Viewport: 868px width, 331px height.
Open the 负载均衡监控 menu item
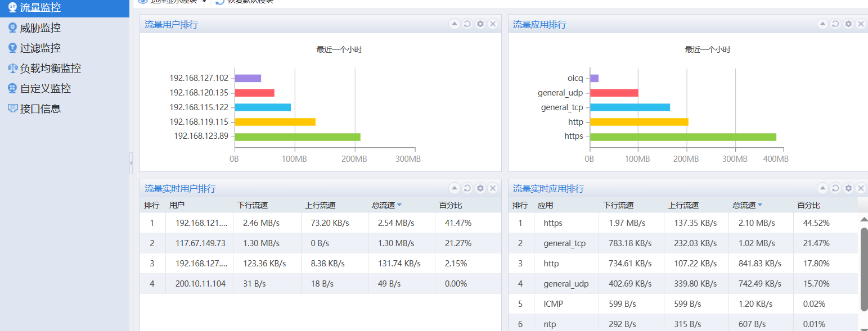(65, 68)
